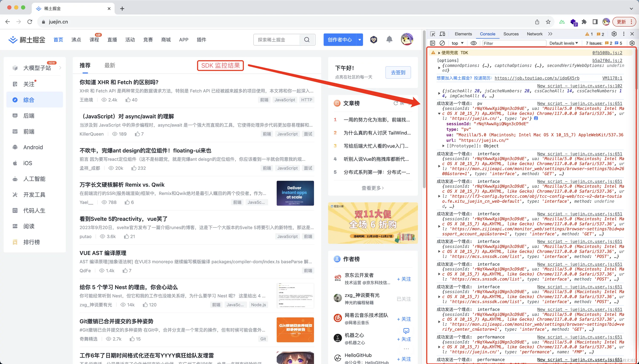
Task: Select the Android category in sidebar
Action: click(34, 147)
